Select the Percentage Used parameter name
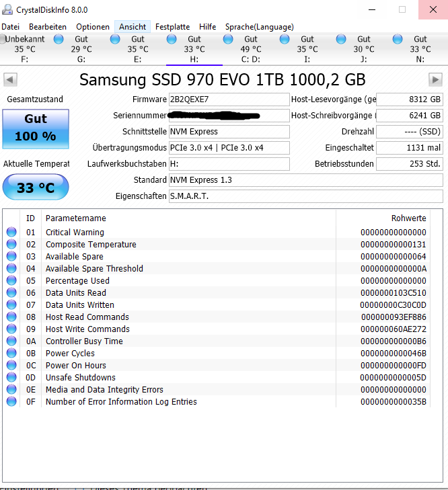 (x=77, y=281)
